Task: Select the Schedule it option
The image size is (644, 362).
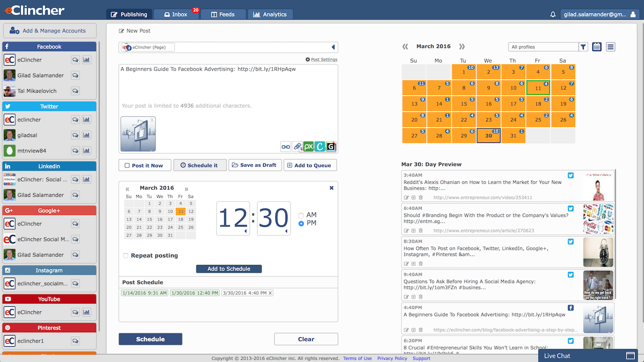Action: 200,165
